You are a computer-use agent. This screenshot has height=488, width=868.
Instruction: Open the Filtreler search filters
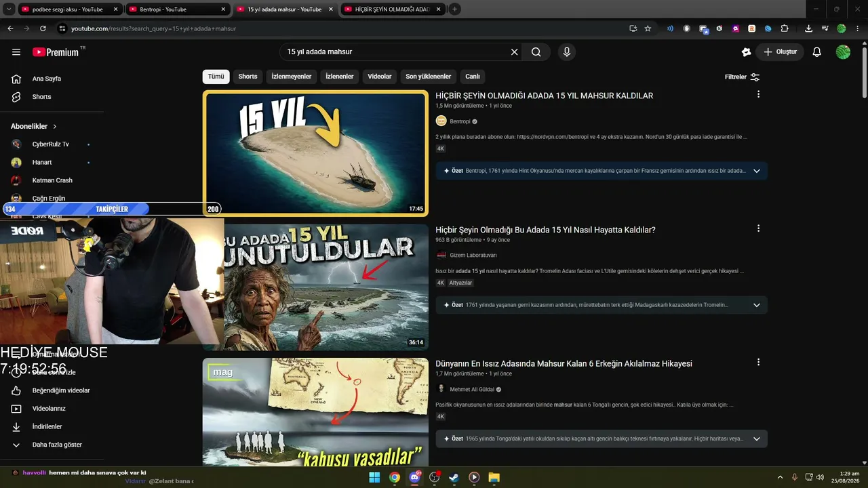[742, 77]
